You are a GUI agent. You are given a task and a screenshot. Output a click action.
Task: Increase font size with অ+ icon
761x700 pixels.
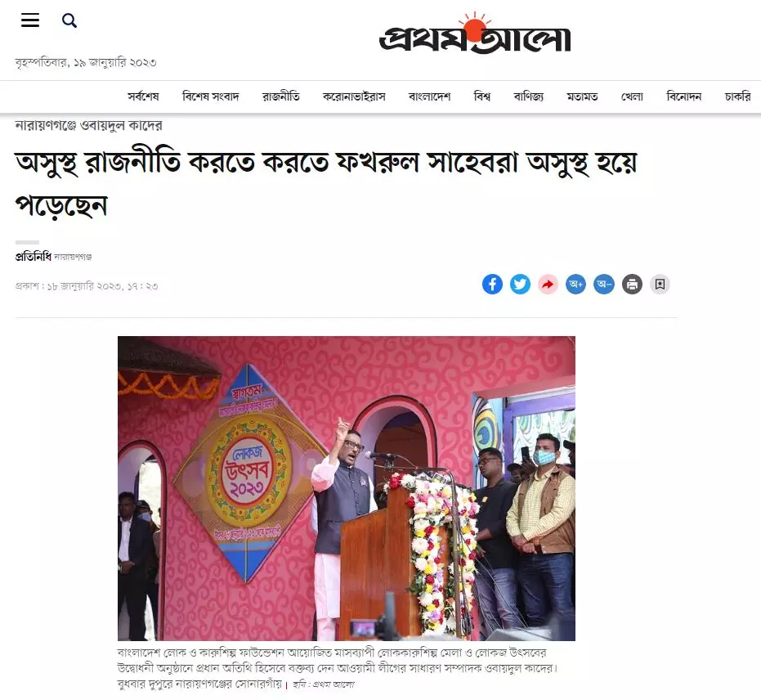click(576, 284)
